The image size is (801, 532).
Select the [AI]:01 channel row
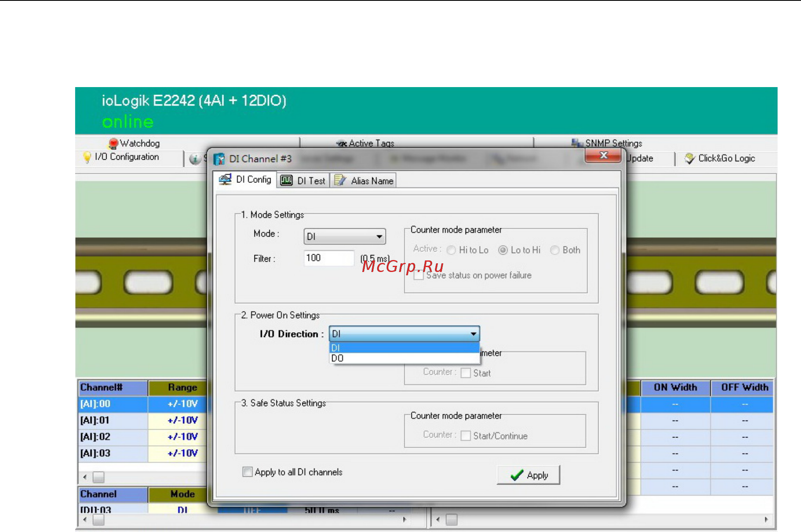143,421
